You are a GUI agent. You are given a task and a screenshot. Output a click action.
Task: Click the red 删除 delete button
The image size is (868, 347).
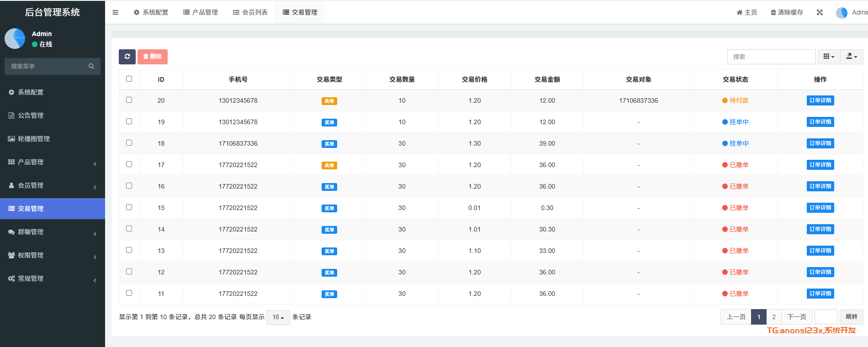click(153, 57)
